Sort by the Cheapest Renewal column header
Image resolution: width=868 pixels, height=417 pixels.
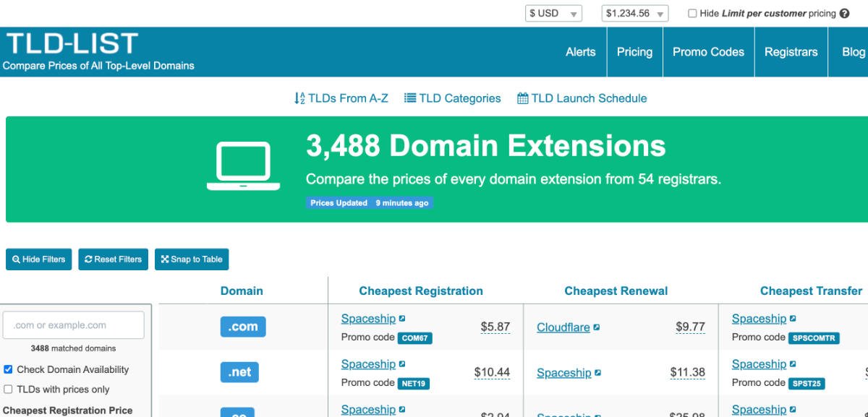click(616, 291)
